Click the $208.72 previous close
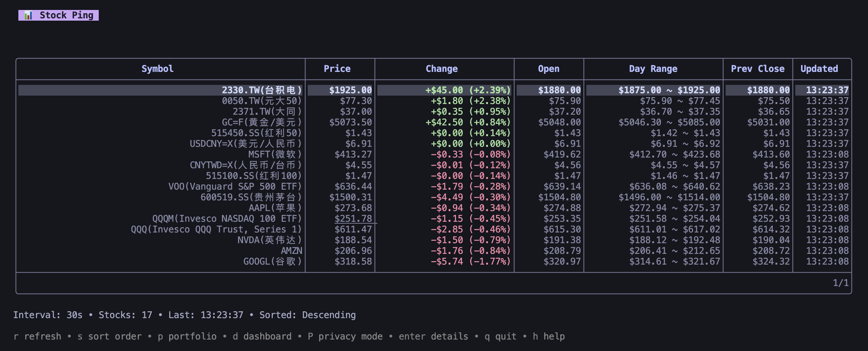Screen dimensions: 868x351 [x=771, y=251]
